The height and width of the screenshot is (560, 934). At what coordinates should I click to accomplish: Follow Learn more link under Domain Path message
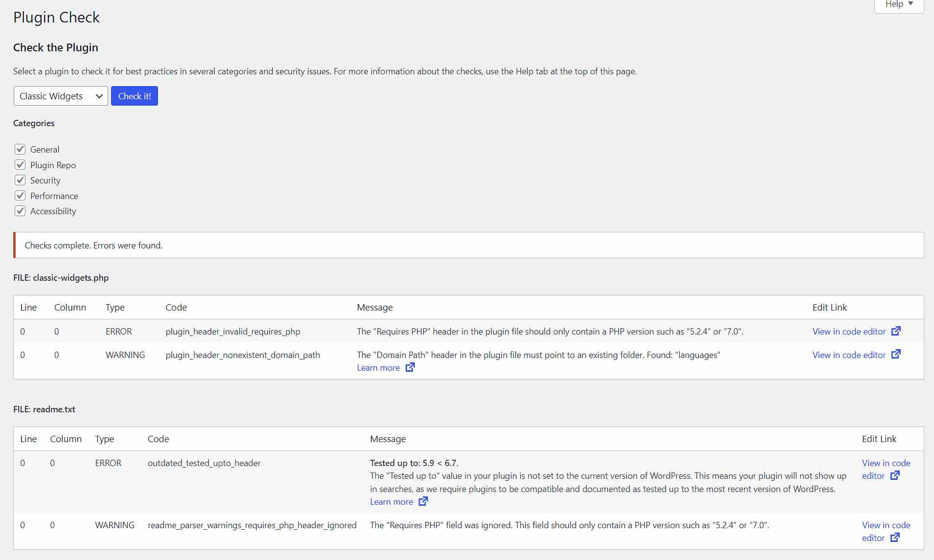coord(378,368)
